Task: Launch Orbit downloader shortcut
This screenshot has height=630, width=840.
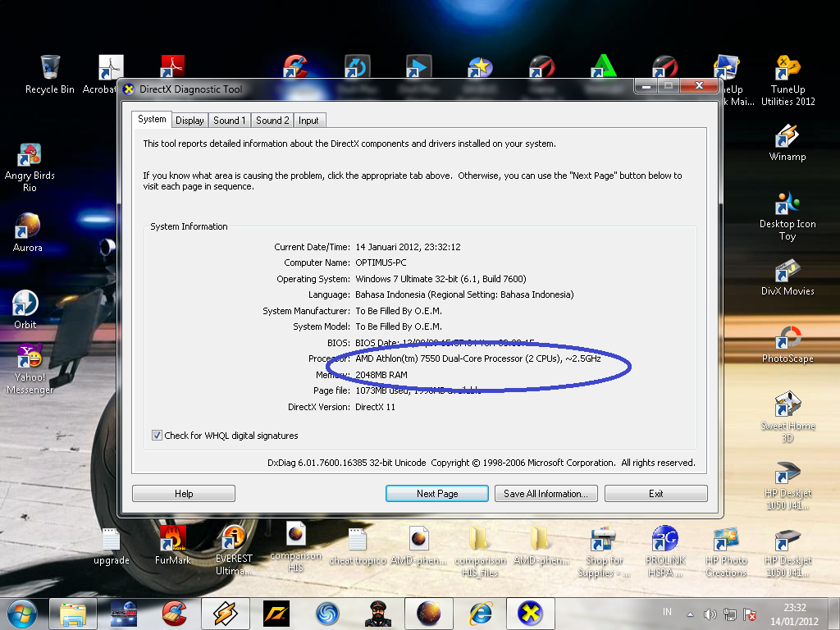Action: 25,309
